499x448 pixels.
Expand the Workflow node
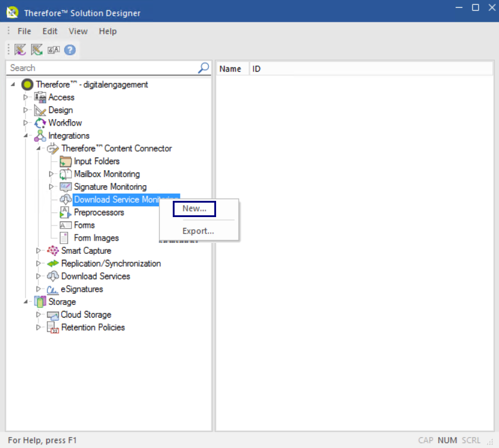click(25, 123)
